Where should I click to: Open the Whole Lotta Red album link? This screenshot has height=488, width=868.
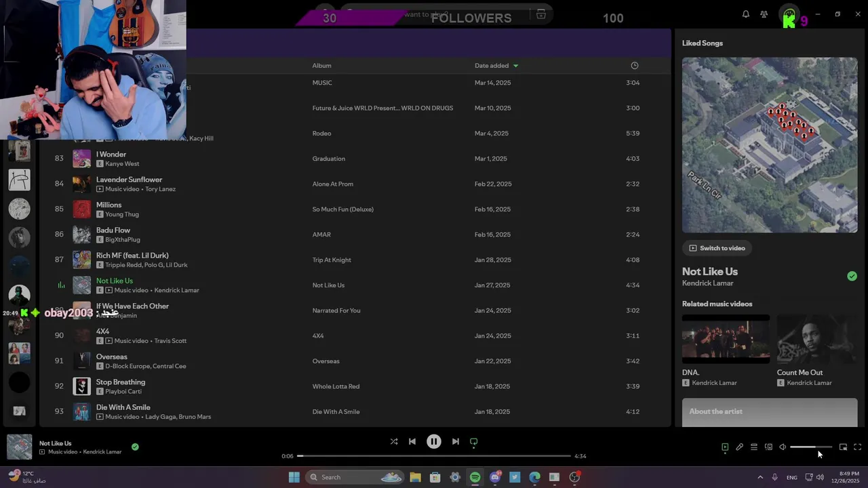336,386
